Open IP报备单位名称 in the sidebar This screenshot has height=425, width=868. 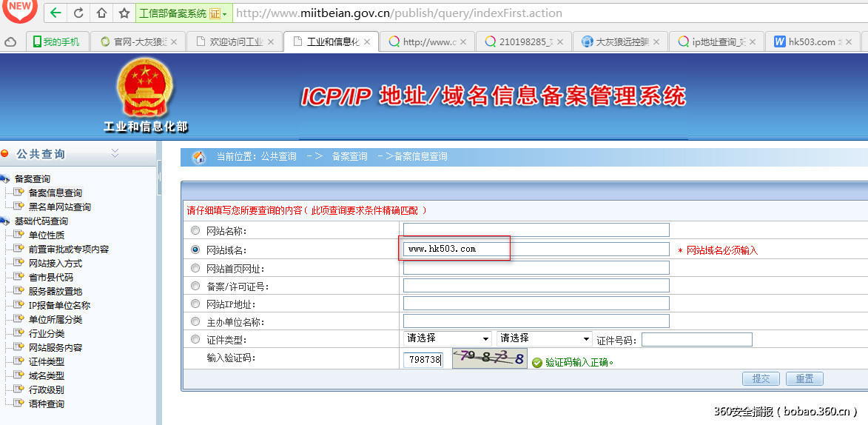click(x=59, y=305)
